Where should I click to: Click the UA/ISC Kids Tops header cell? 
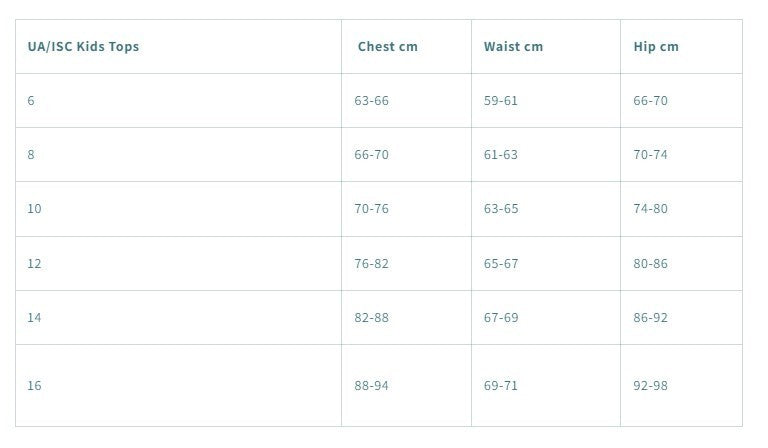[83, 47]
